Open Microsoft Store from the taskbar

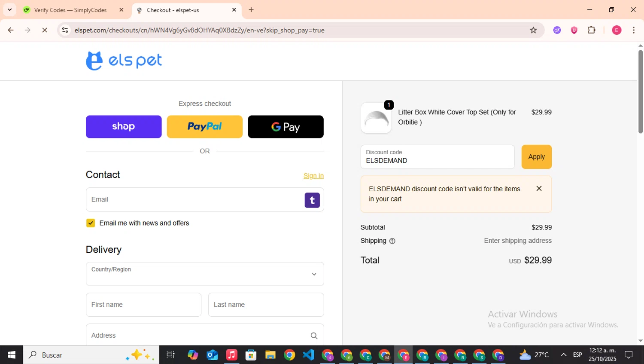click(x=251, y=355)
